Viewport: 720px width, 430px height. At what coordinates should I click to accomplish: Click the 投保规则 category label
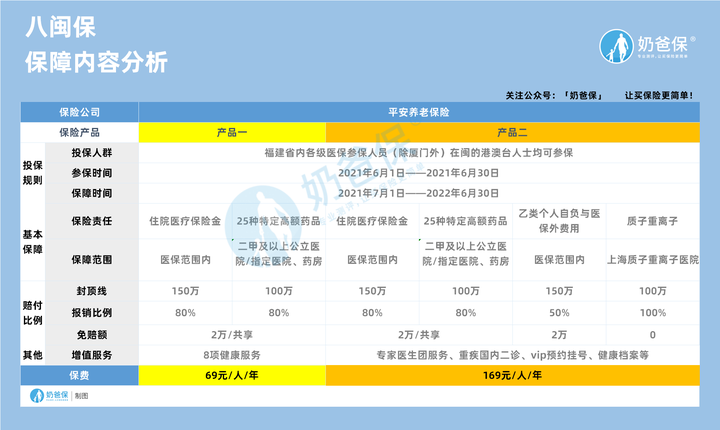click(33, 173)
